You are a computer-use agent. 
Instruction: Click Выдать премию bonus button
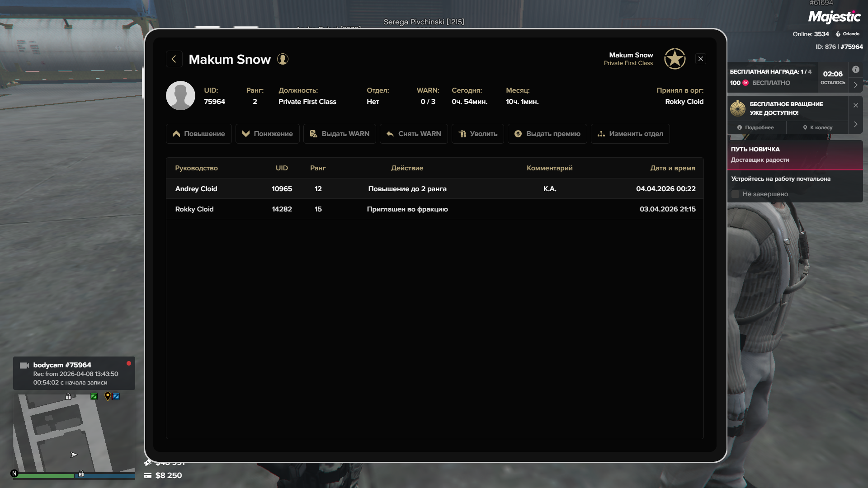point(547,134)
